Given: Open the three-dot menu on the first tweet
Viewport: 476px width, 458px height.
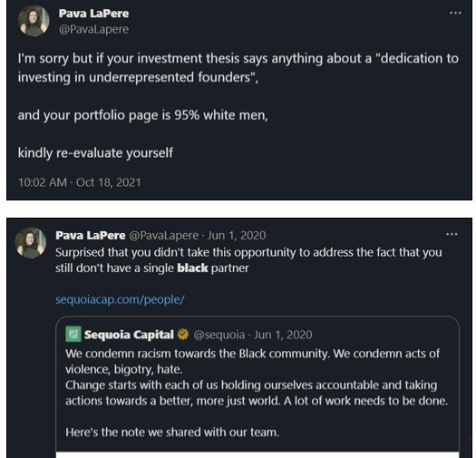Looking at the screenshot, I should tap(455, 13).
